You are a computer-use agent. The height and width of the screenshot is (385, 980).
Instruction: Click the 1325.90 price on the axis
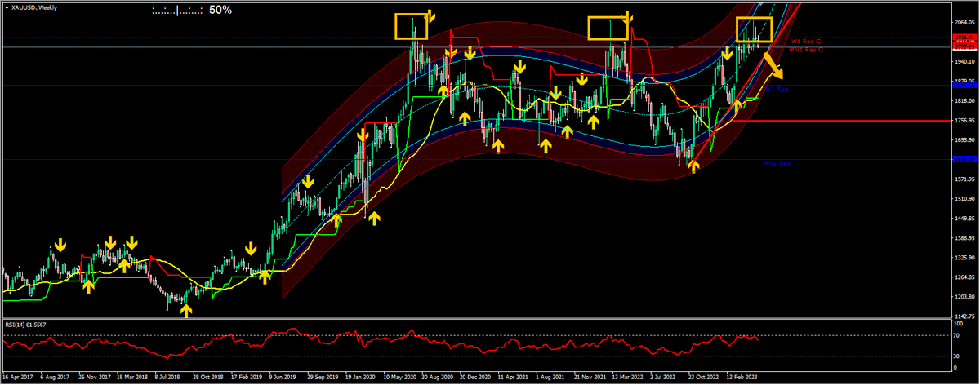[965, 258]
